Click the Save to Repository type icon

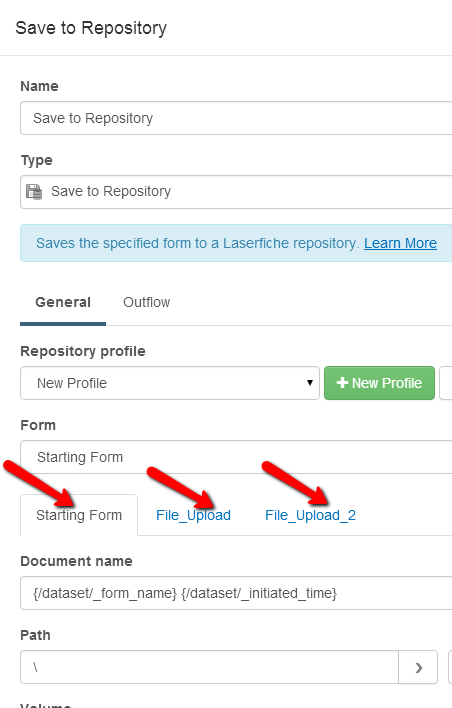coord(34,192)
